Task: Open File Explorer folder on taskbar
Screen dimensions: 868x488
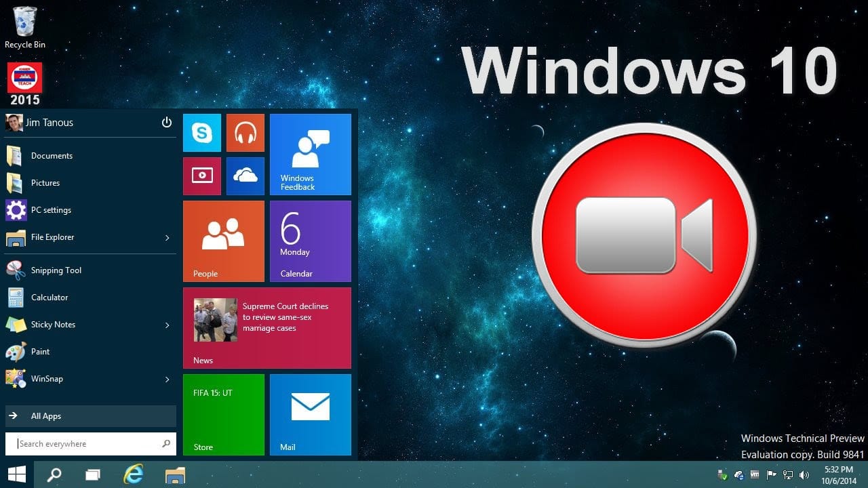Action: point(175,474)
